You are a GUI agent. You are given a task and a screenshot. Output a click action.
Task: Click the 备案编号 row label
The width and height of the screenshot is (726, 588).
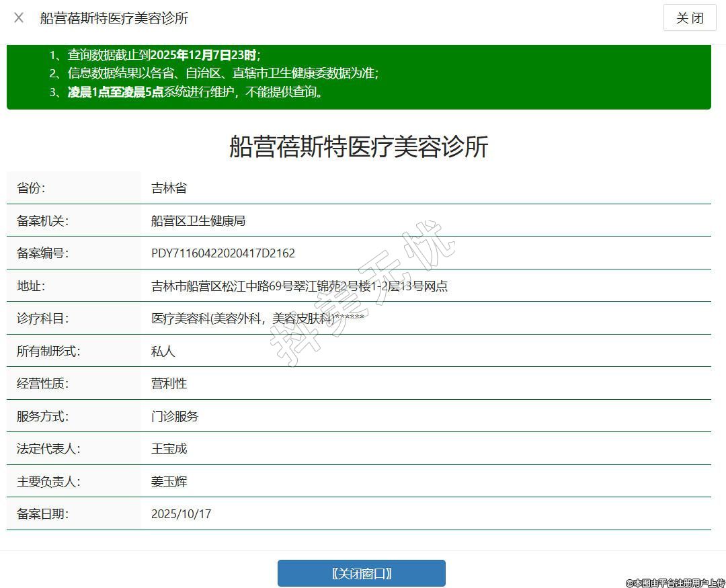tap(42, 253)
